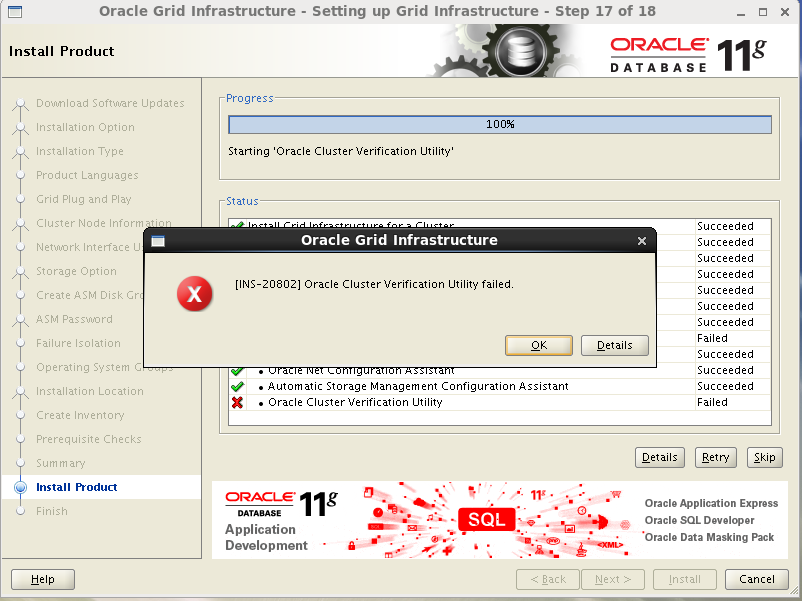Select the Grid Plug and Play step

(x=83, y=199)
